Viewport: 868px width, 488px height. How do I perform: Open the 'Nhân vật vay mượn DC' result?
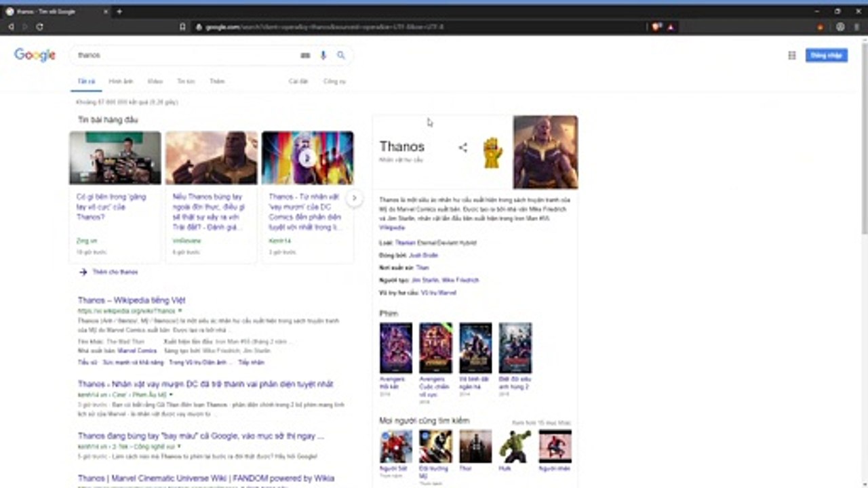tap(205, 384)
